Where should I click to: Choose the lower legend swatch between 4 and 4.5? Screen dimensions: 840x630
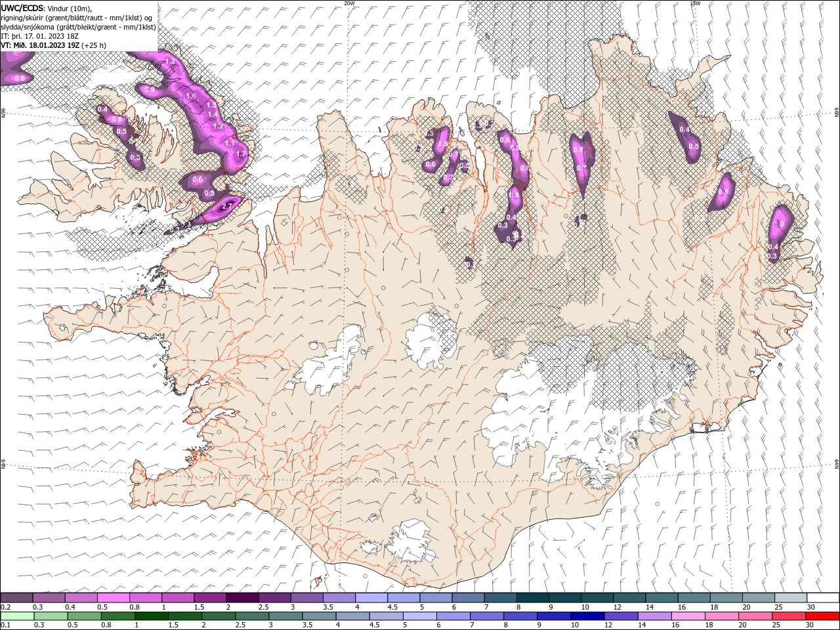352,616
